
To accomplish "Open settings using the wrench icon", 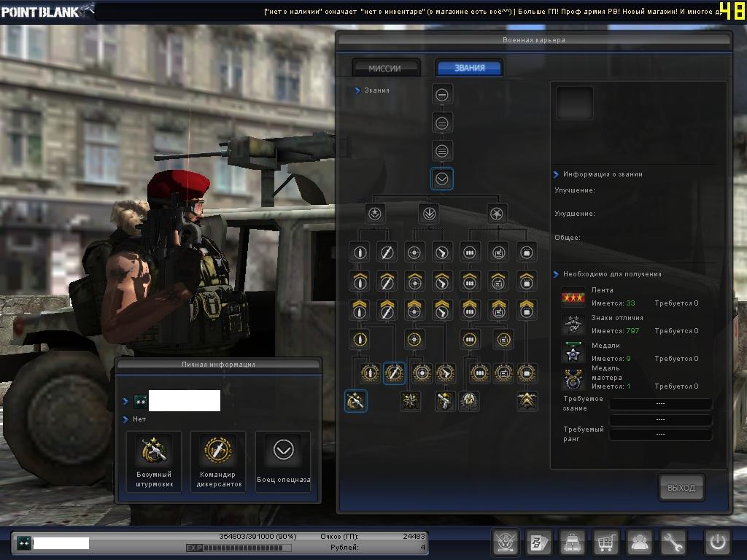I will click(x=673, y=542).
